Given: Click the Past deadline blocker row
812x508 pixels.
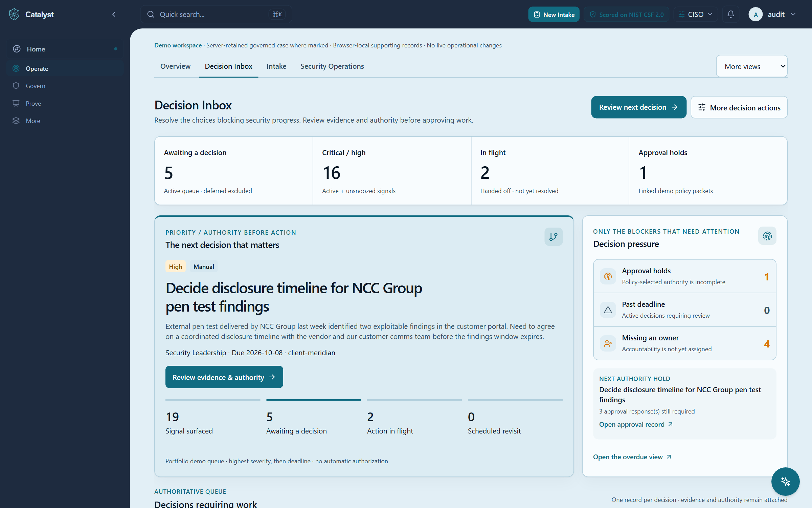Looking at the screenshot, I should [x=684, y=310].
